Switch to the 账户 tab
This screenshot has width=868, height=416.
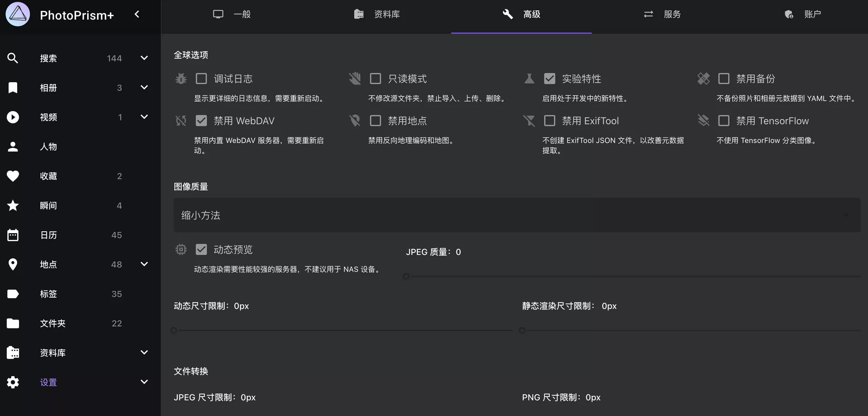(802, 14)
